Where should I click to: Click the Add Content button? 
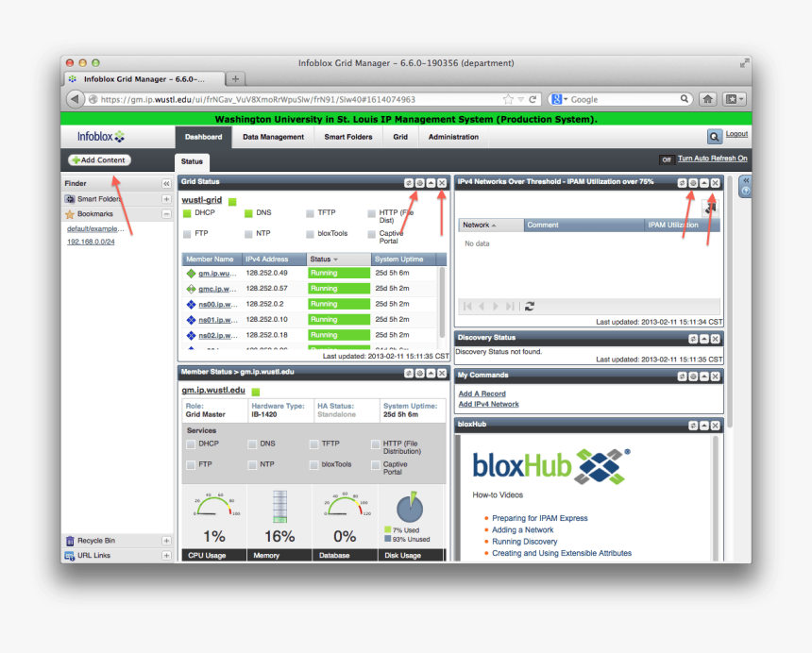98,159
